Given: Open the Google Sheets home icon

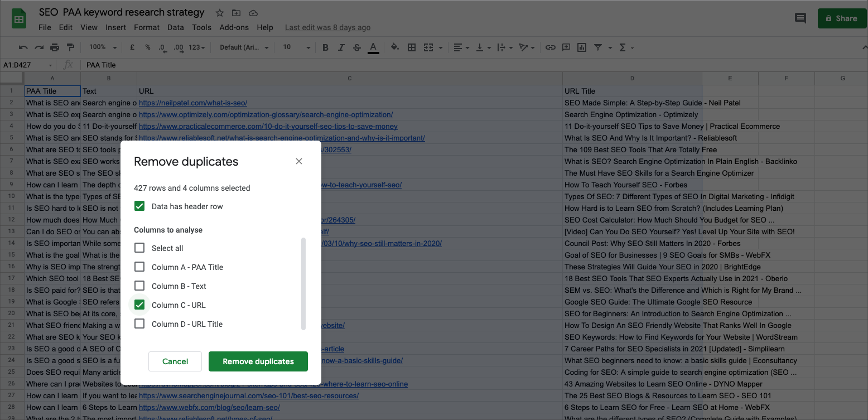Looking at the screenshot, I should (20, 19).
